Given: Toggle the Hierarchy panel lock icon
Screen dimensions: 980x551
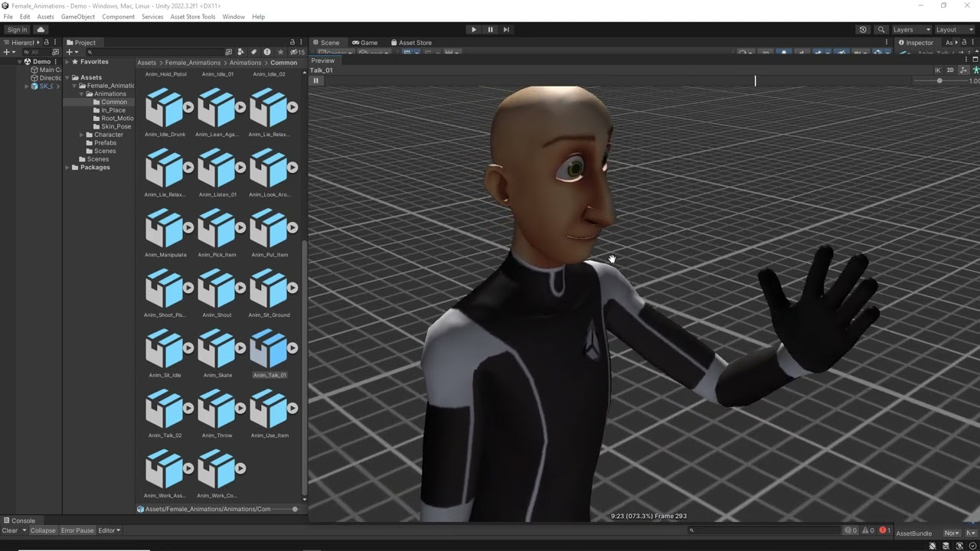Looking at the screenshot, I should (46, 42).
